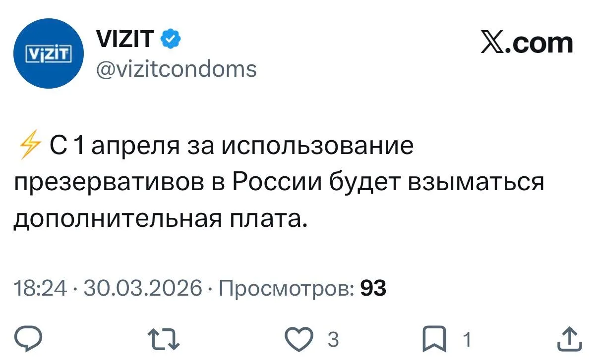Image resolution: width=598 pixels, height=364 pixels.
Task: Click the X.com logo
Action: [527, 43]
